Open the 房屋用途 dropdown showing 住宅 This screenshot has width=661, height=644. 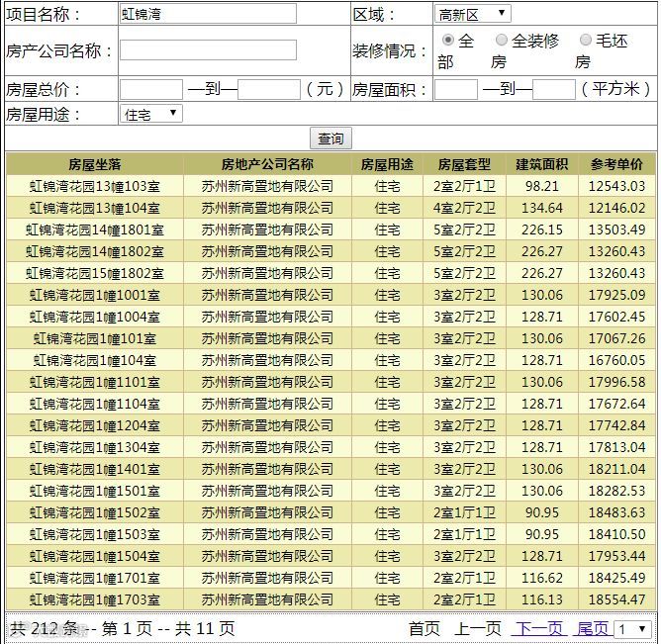tap(151, 114)
